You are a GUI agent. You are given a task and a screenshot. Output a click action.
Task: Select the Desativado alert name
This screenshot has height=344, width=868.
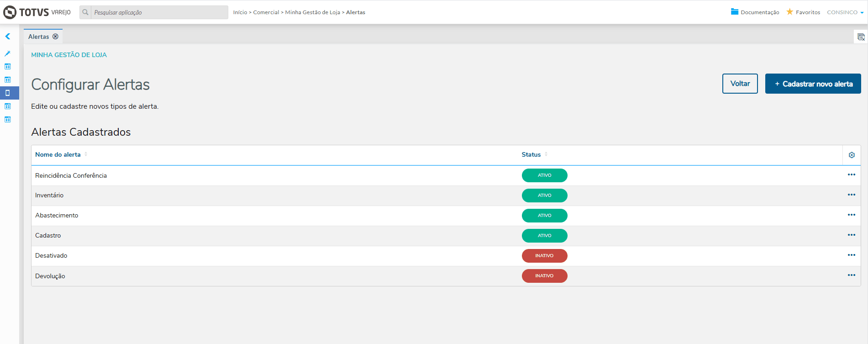(x=51, y=255)
